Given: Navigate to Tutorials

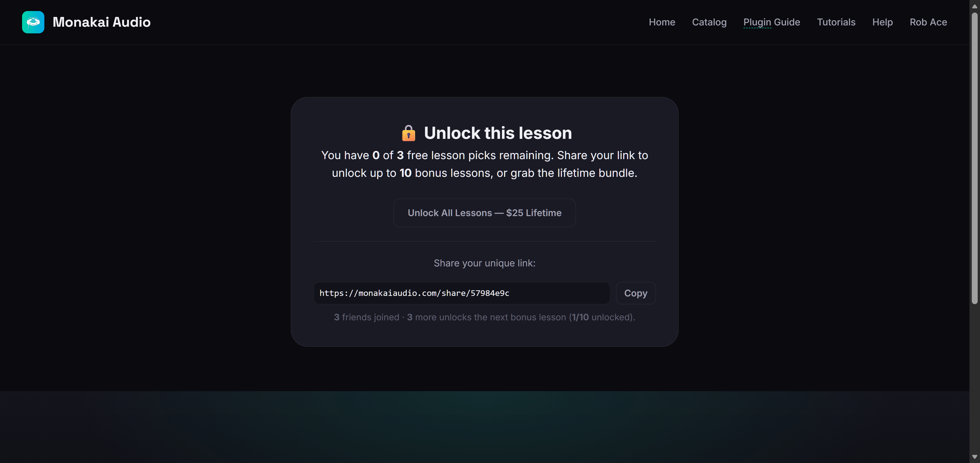Looking at the screenshot, I should coord(836,22).
